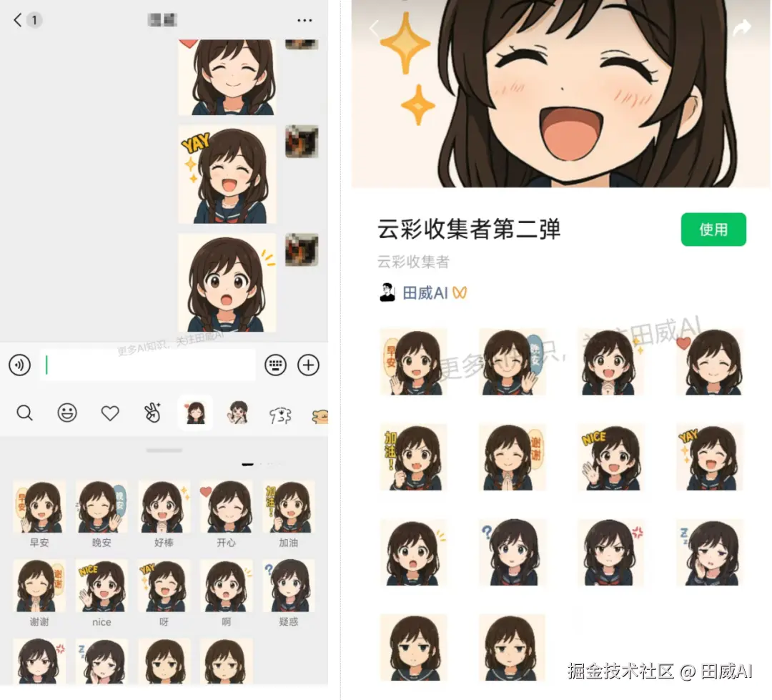
Task: Select the second girl sticker pack tab
Action: [238, 413]
